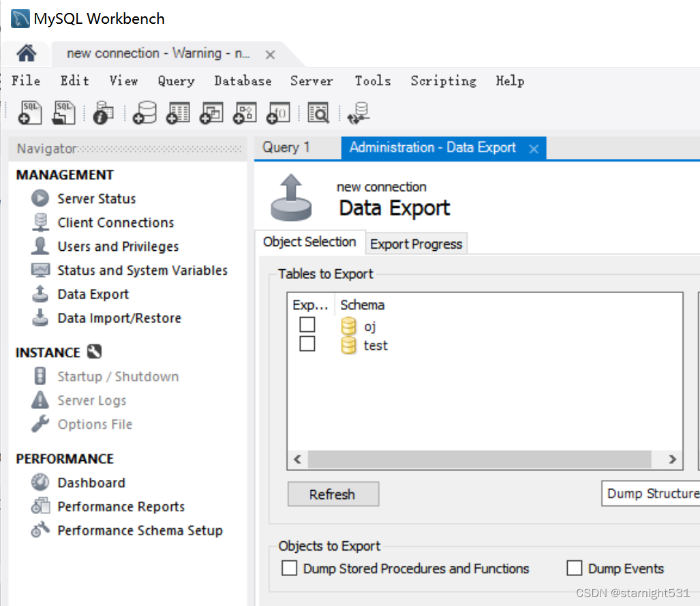Open the Dump Structure dropdown
The image size is (700, 606).
click(x=650, y=494)
